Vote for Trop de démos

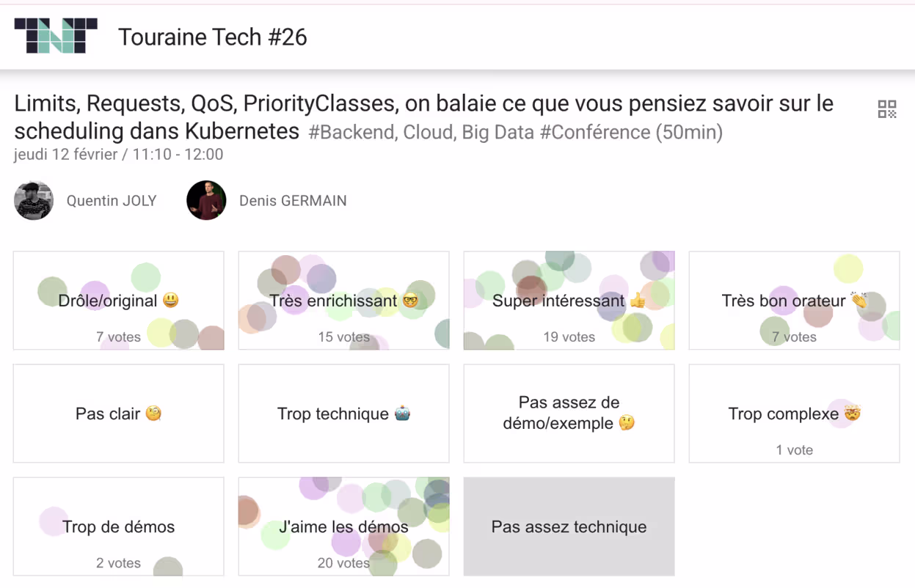coord(118,526)
